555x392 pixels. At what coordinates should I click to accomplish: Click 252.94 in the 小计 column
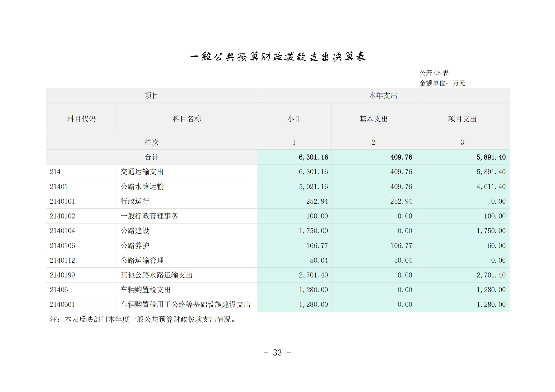(317, 201)
